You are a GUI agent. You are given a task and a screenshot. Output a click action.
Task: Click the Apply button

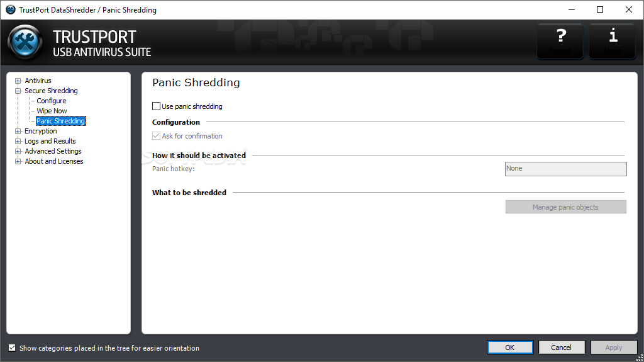tap(614, 347)
